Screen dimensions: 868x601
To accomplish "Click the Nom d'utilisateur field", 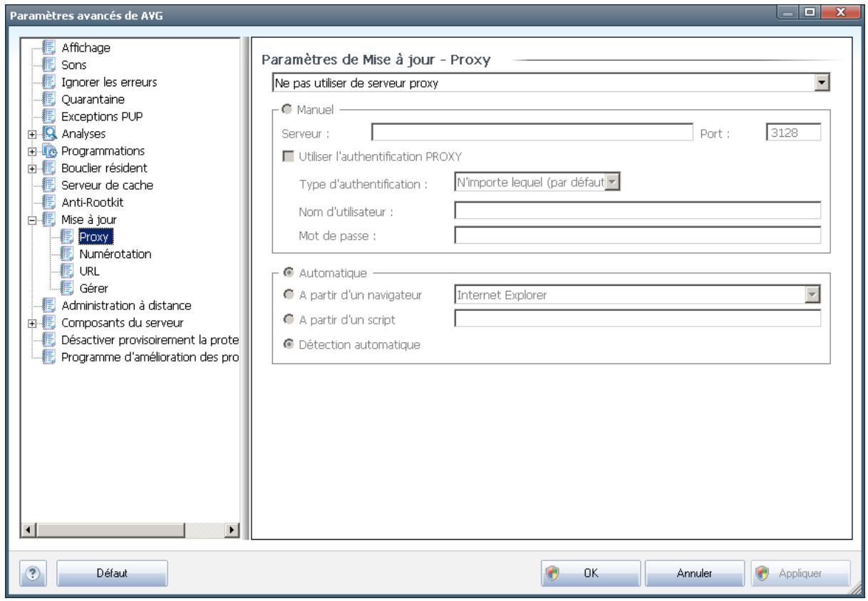I will point(638,210).
